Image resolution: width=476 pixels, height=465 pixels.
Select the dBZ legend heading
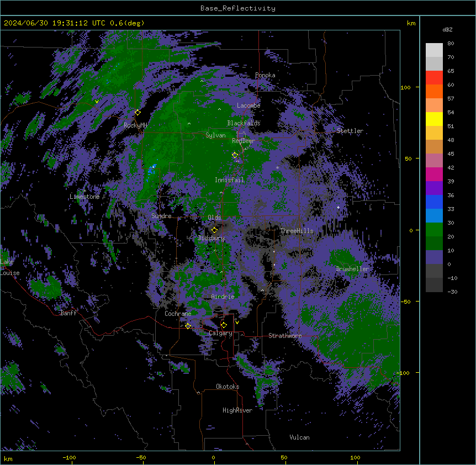[x=447, y=29]
